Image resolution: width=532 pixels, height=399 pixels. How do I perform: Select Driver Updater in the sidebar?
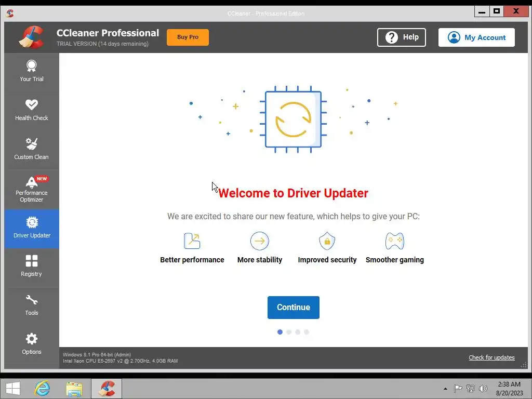(32, 229)
